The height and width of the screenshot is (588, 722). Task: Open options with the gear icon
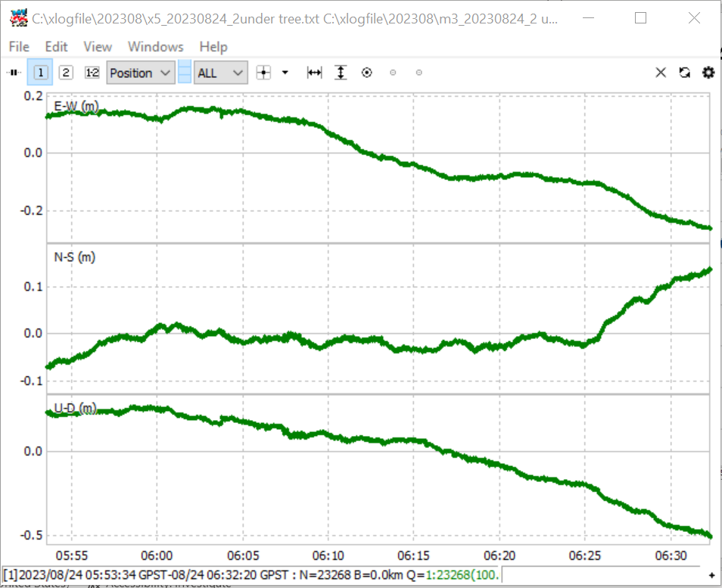708,73
